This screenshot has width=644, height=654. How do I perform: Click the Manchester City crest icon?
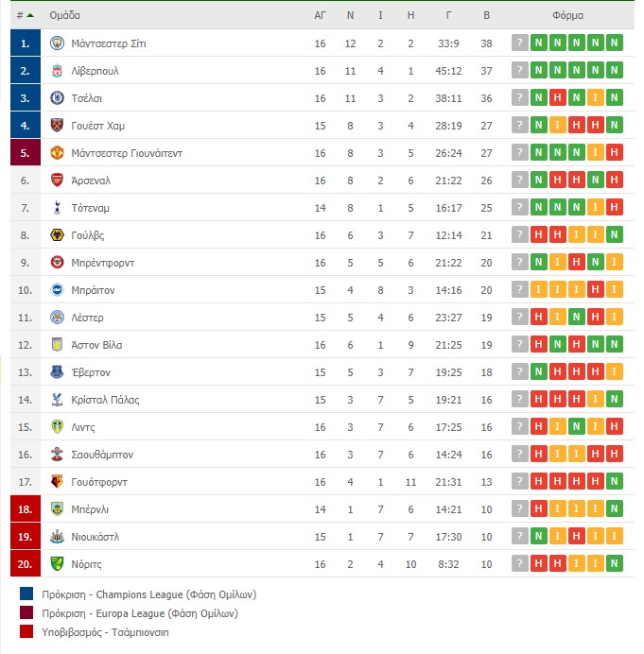57,43
